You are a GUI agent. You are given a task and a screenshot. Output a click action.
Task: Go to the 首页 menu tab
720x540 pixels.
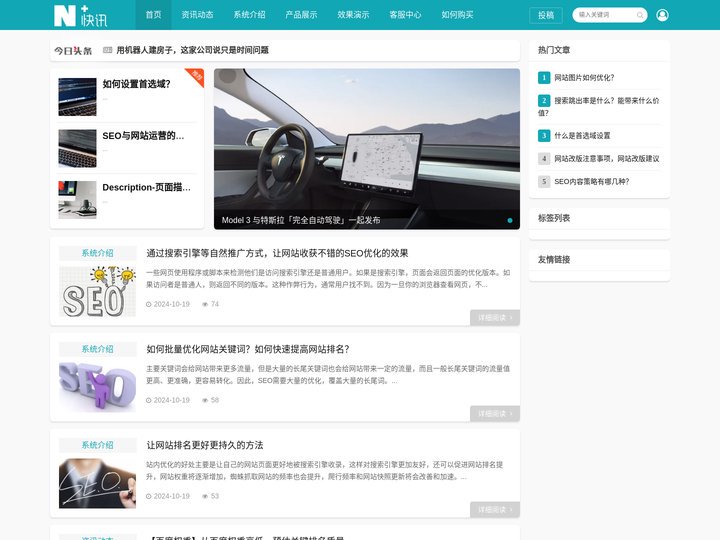(153, 15)
